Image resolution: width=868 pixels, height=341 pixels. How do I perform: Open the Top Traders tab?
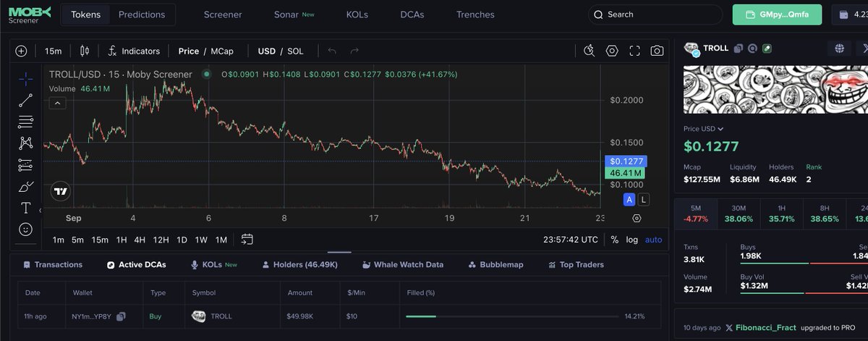(x=575, y=265)
